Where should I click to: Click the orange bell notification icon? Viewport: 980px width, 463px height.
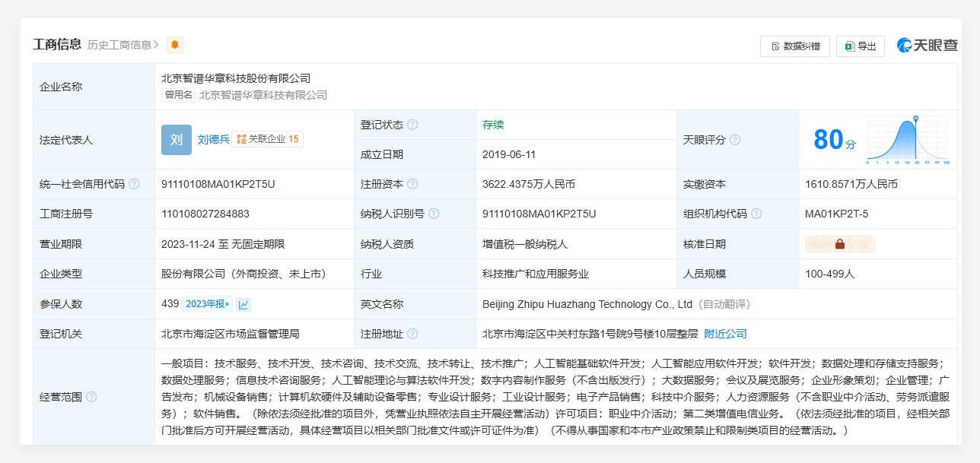point(173,44)
